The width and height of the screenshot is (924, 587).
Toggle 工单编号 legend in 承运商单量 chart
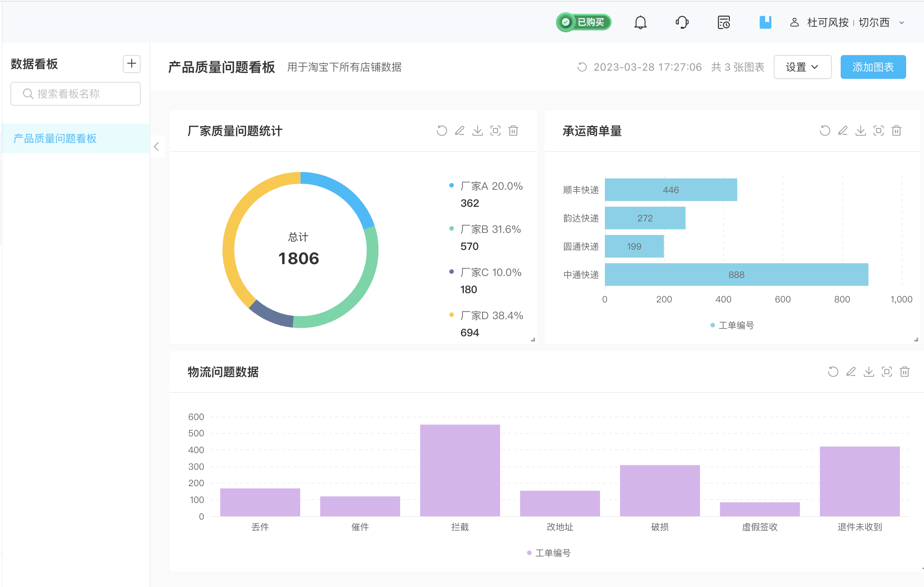click(x=732, y=325)
